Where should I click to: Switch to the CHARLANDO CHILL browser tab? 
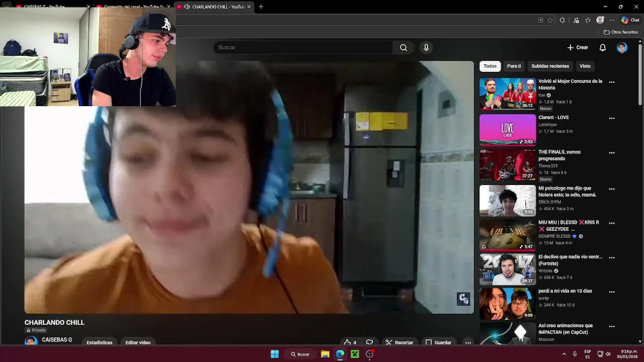214,7
